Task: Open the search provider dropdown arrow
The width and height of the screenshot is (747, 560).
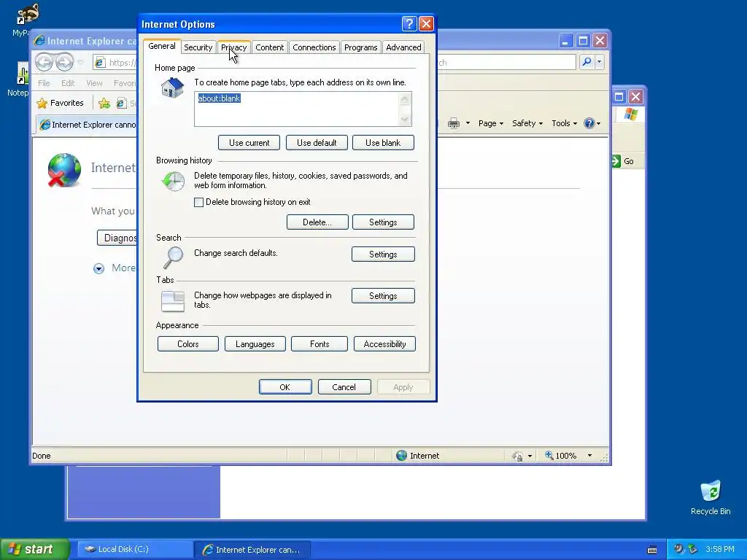Action: pyautogui.click(x=600, y=62)
